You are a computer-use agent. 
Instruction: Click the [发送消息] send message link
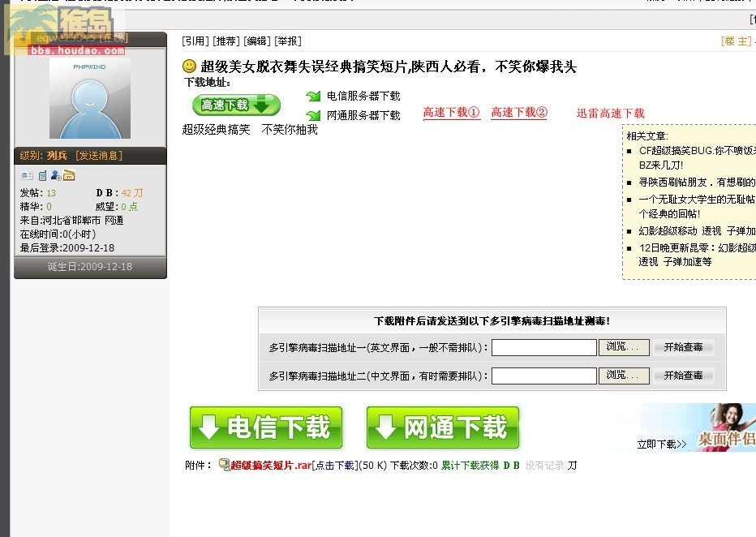coord(99,155)
